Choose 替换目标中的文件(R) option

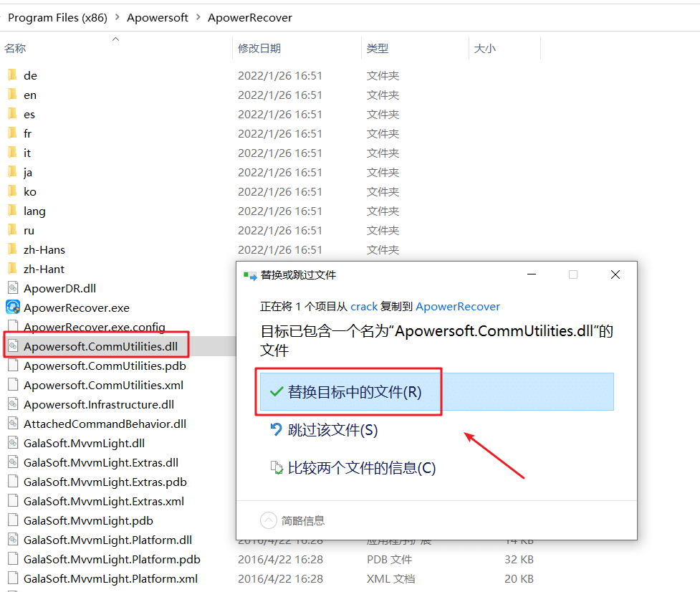click(436, 391)
